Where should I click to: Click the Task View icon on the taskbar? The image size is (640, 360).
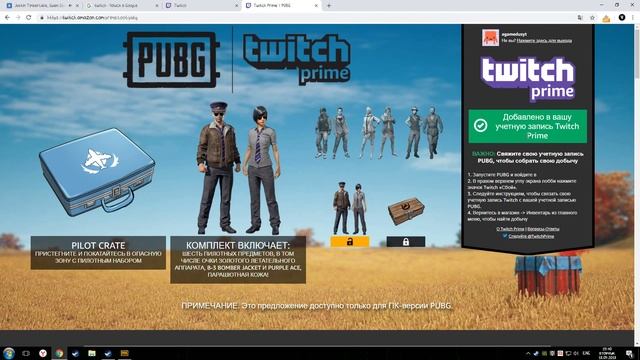26,353
